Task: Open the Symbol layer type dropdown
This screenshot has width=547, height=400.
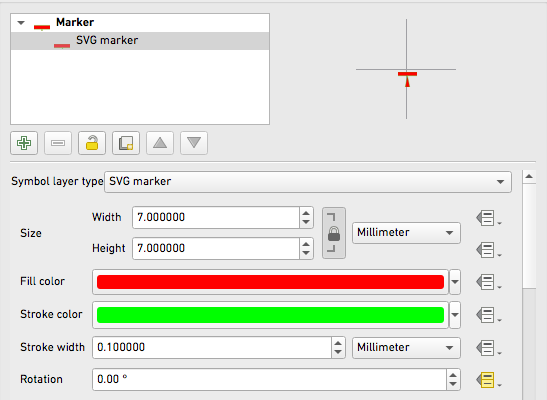Action: click(x=308, y=182)
